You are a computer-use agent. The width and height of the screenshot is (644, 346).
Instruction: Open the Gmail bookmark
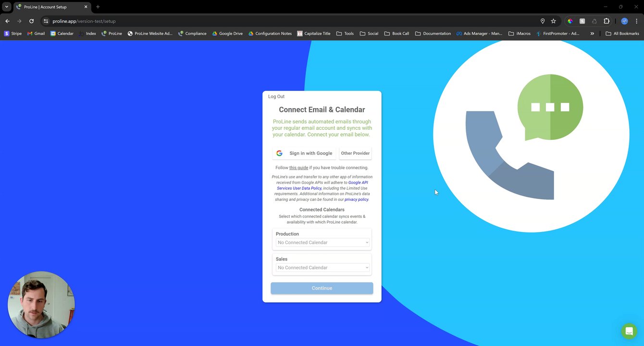click(x=36, y=34)
